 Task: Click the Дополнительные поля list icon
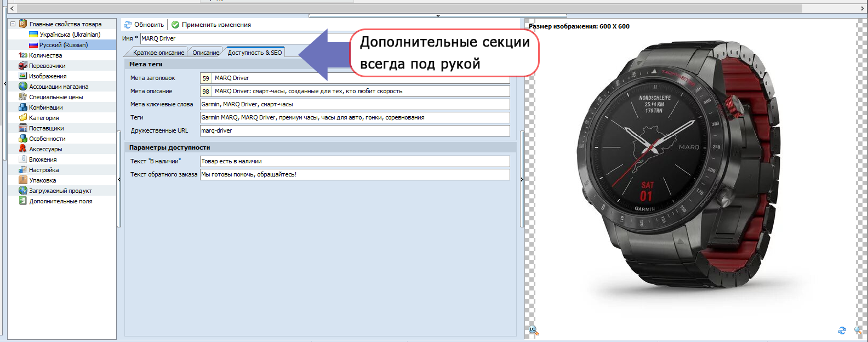coord(22,201)
